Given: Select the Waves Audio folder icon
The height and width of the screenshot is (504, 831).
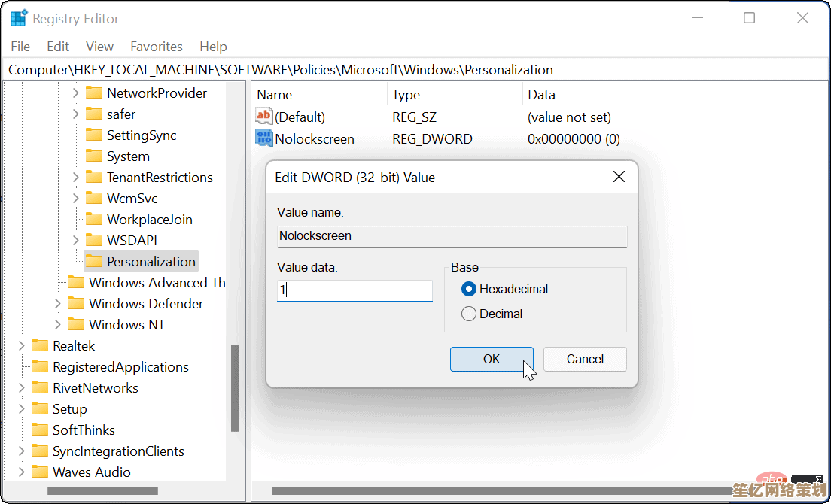Looking at the screenshot, I should [40, 472].
